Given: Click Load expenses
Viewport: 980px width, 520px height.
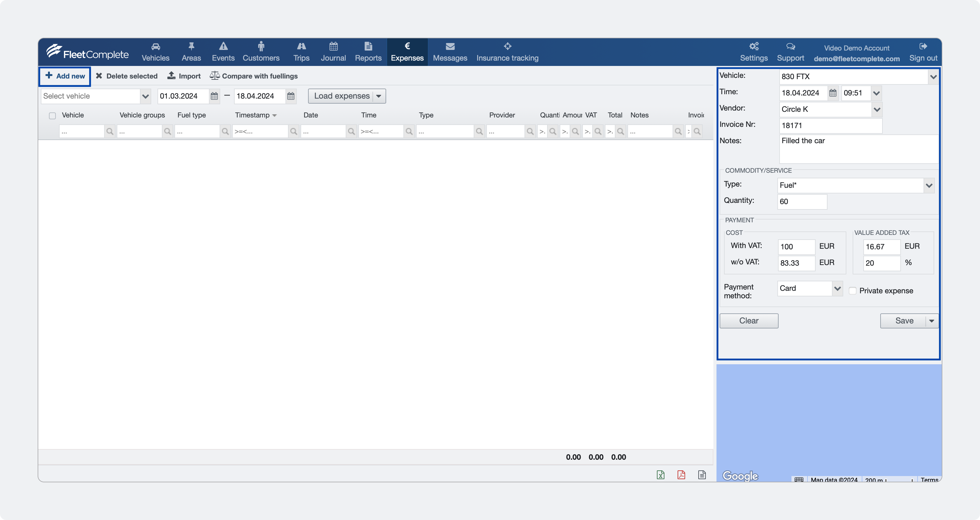Looking at the screenshot, I should tap(342, 96).
